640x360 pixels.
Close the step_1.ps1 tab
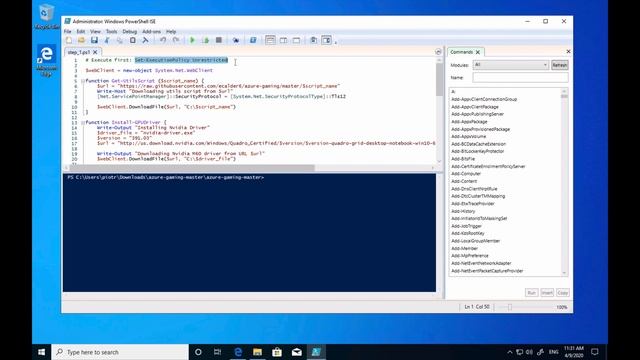click(x=95, y=52)
